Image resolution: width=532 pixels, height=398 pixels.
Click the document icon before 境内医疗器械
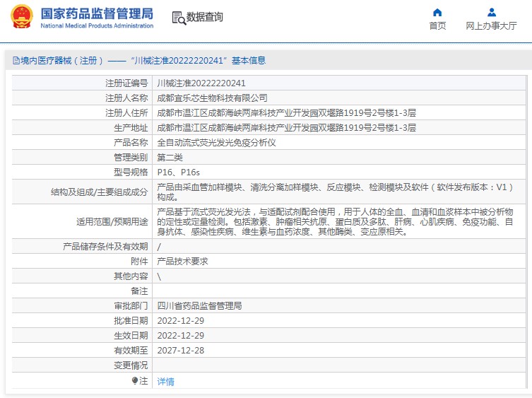pos(16,61)
